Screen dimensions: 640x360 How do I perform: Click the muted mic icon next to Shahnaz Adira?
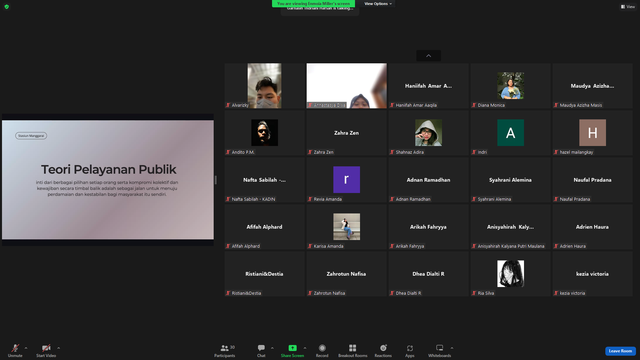tap(392, 152)
